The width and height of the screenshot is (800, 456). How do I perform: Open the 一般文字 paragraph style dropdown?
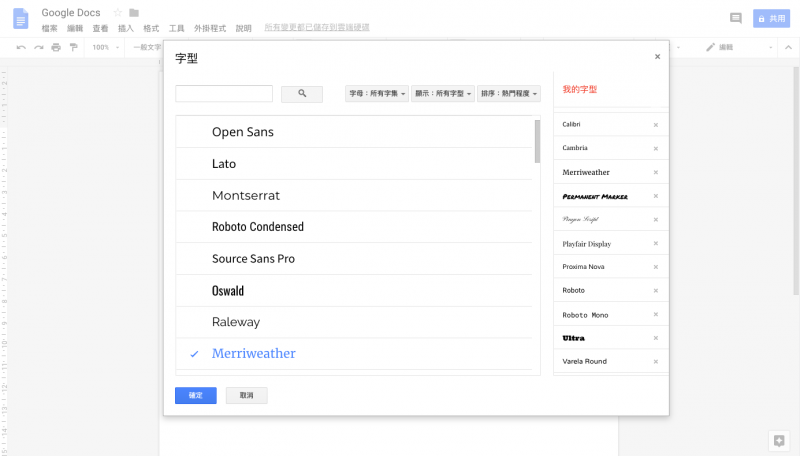tap(147, 47)
